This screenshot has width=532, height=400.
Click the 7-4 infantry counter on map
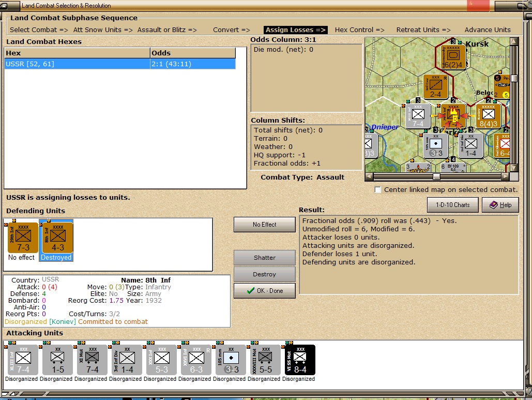point(418,116)
